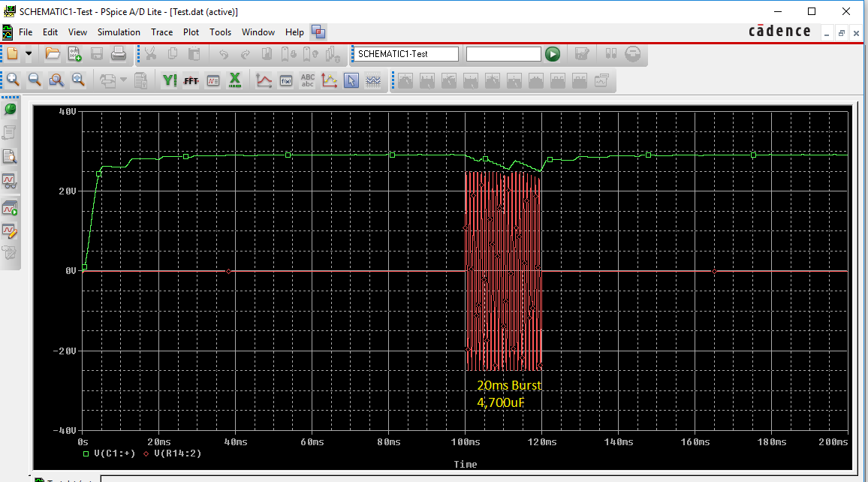Click the waveform icon with green play badge

(x=10, y=208)
